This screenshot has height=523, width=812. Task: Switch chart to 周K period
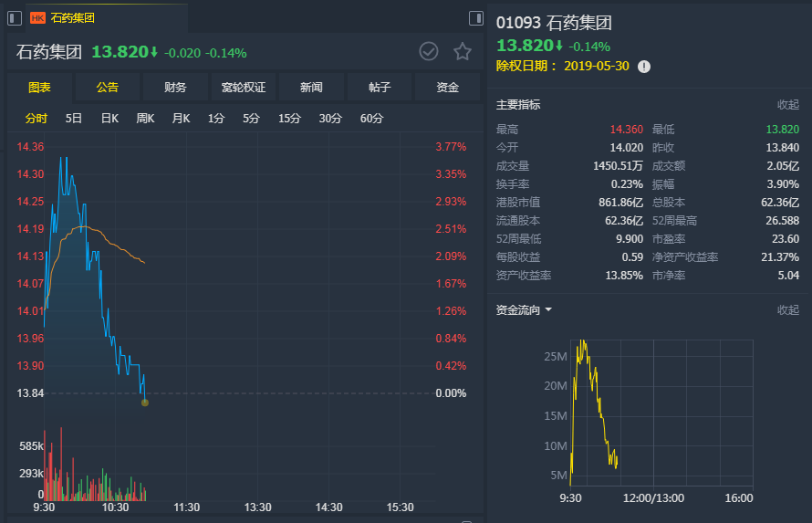(x=145, y=119)
